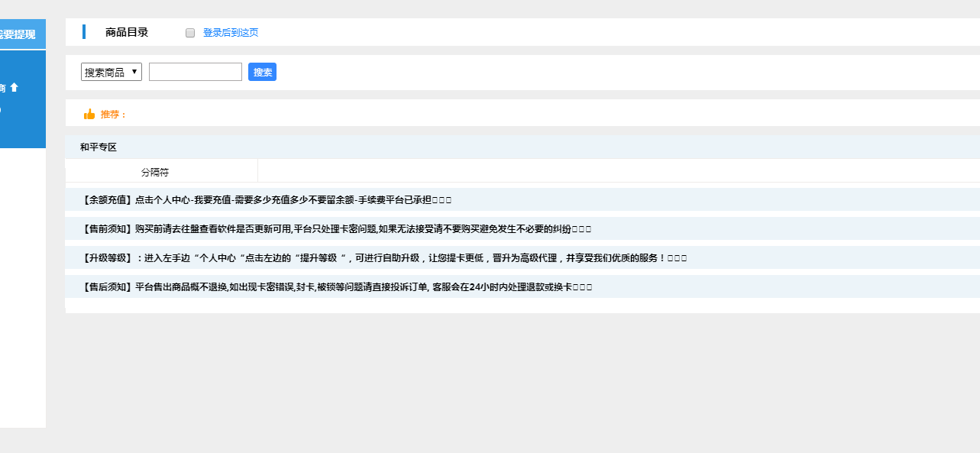Open the 我要提现 sidebar tab
The height and width of the screenshot is (453, 980).
pos(18,34)
